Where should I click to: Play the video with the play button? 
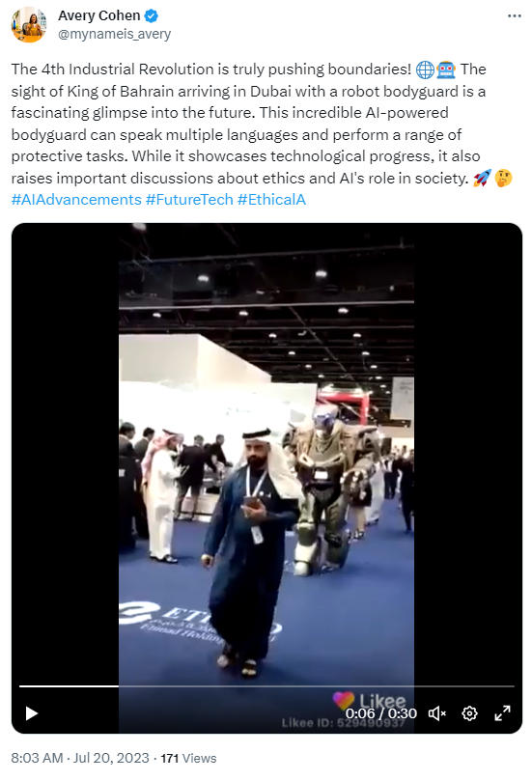pos(32,713)
